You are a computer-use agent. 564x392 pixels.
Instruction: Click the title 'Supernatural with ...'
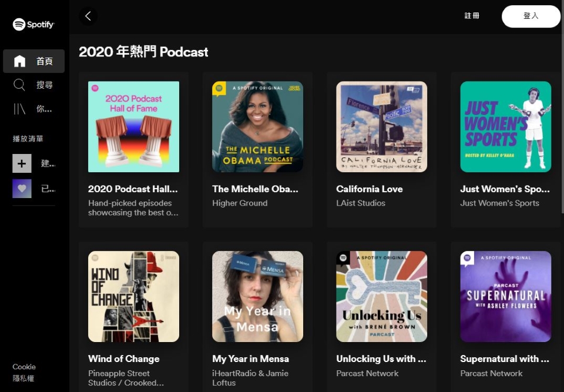pos(505,359)
